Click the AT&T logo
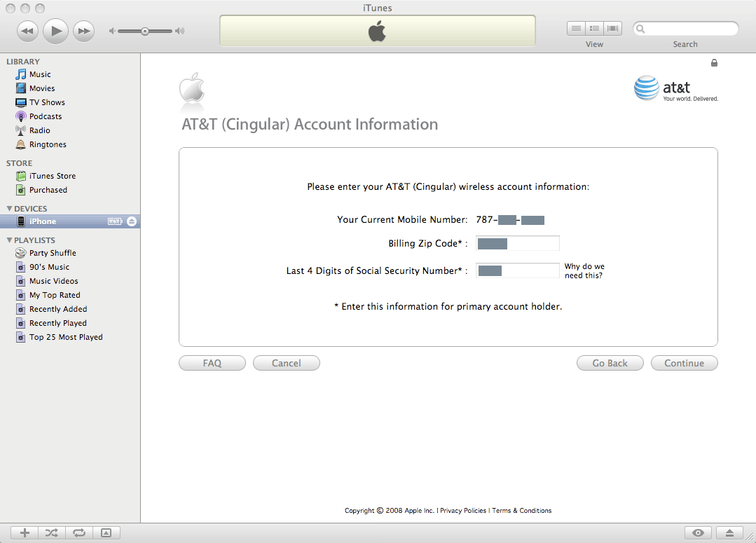 (676, 88)
